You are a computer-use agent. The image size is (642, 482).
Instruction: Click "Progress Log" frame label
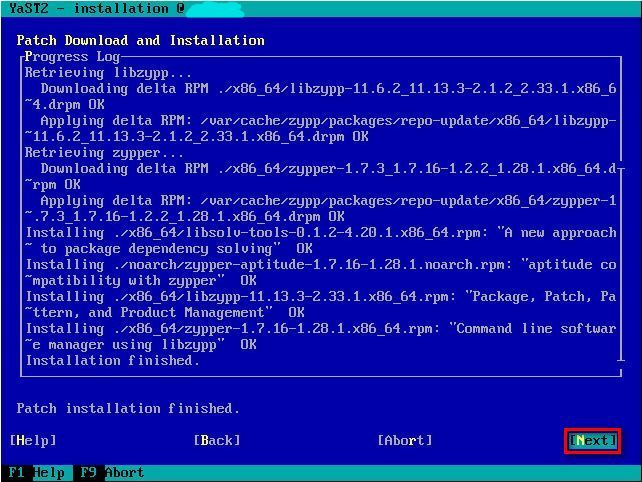coord(72,57)
